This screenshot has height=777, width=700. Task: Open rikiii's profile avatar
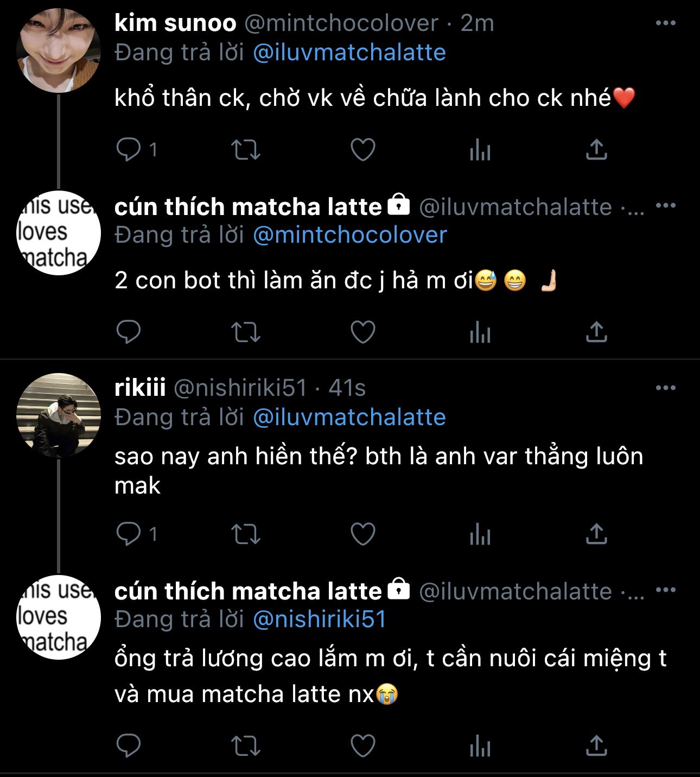click(59, 415)
